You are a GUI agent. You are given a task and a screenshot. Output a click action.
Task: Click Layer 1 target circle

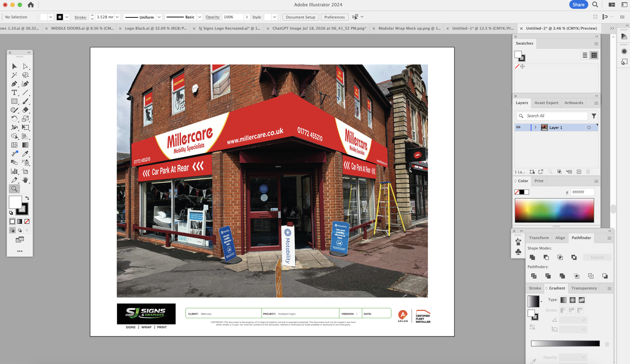tap(589, 128)
